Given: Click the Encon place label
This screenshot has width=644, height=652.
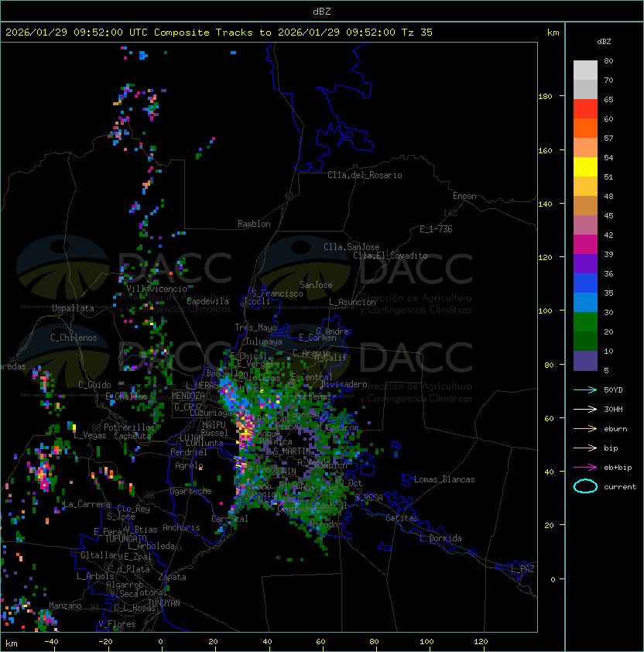Looking at the screenshot, I should pyautogui.click(x=464, y=196).
